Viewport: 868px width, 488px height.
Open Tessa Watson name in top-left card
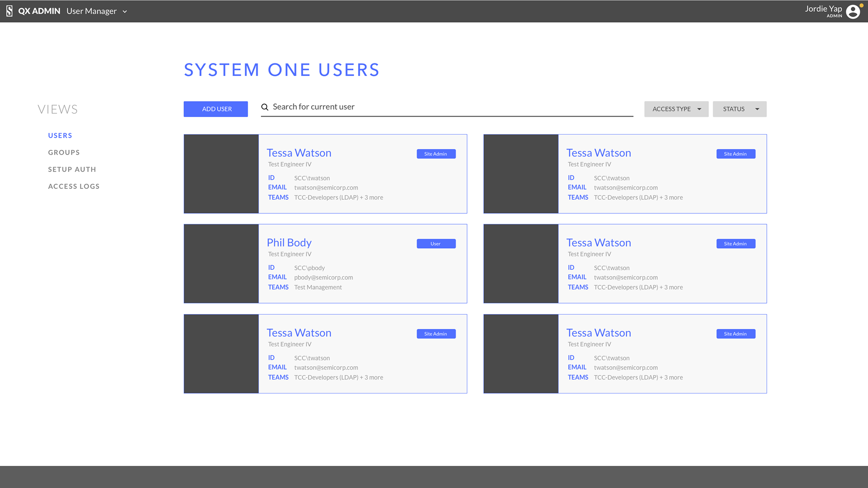point(299,153)
